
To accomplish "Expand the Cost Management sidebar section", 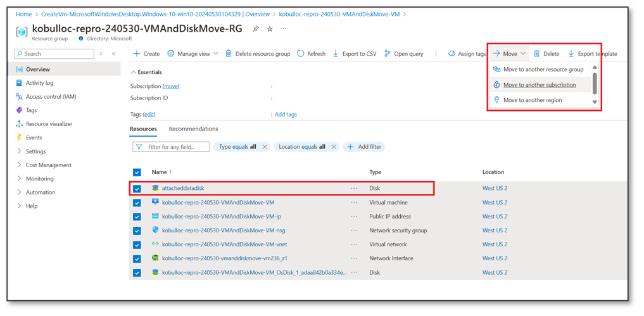I will click(x=19, y=165).
